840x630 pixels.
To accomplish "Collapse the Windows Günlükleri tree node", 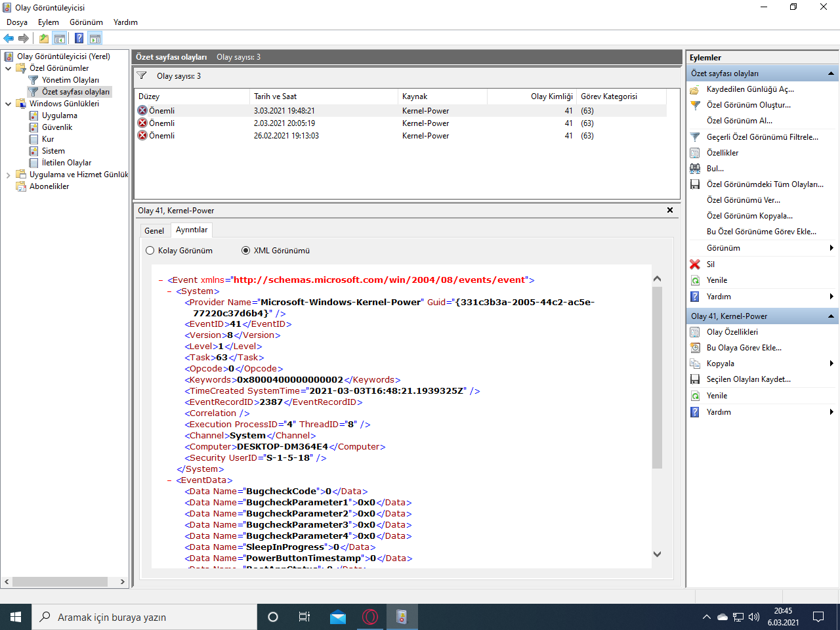I will pos(8,104).
